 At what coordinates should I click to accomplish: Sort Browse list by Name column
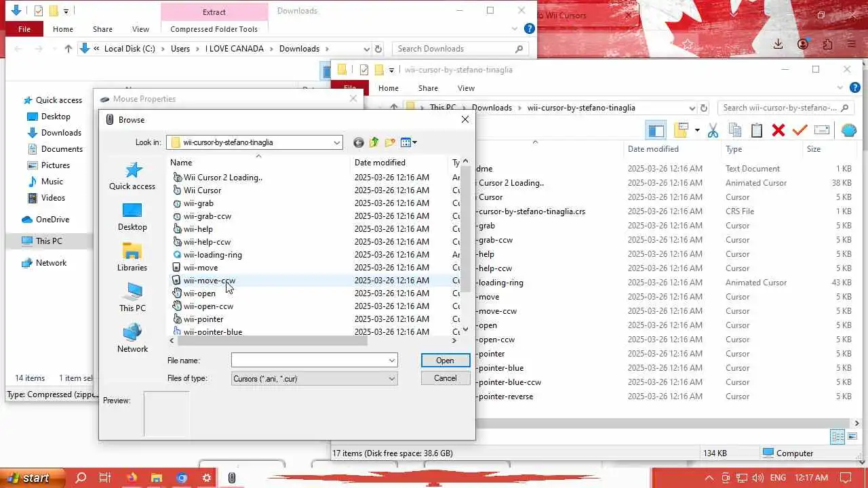(258, 163)
